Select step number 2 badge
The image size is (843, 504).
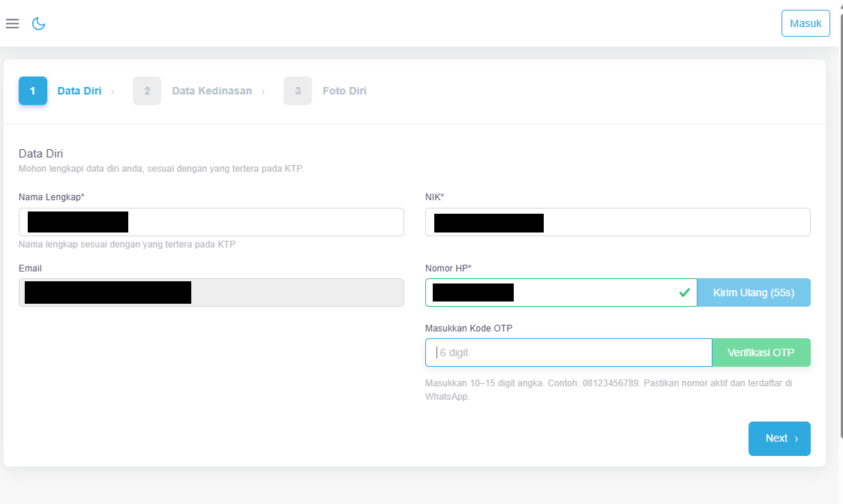[147, 91]
